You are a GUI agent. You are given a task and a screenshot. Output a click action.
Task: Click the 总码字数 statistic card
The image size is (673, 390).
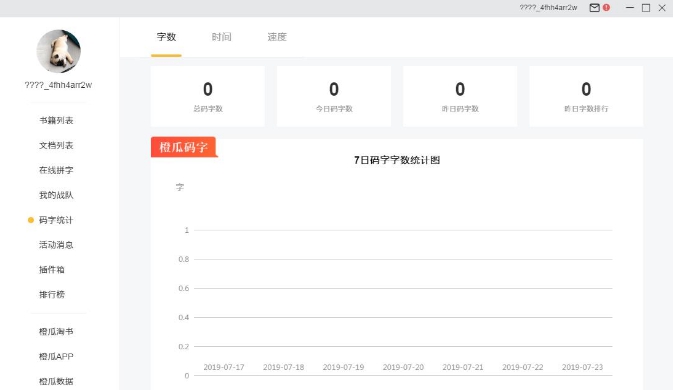coord(208,96)
